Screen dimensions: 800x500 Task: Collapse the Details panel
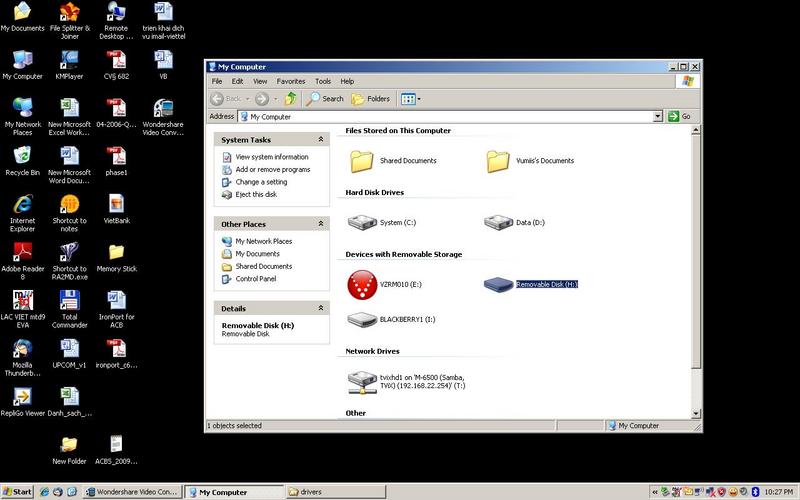click(320, 309)
